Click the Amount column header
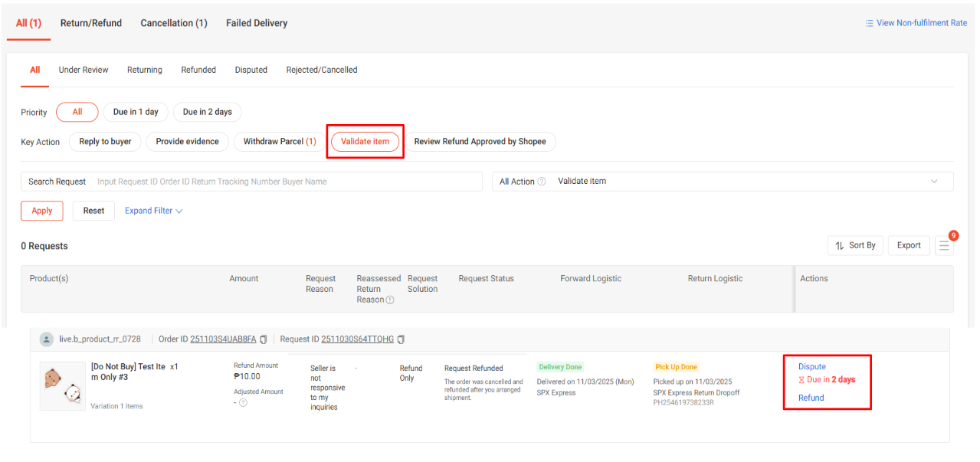The height and width of the screenshot is (462, 980). coord(244,278)
